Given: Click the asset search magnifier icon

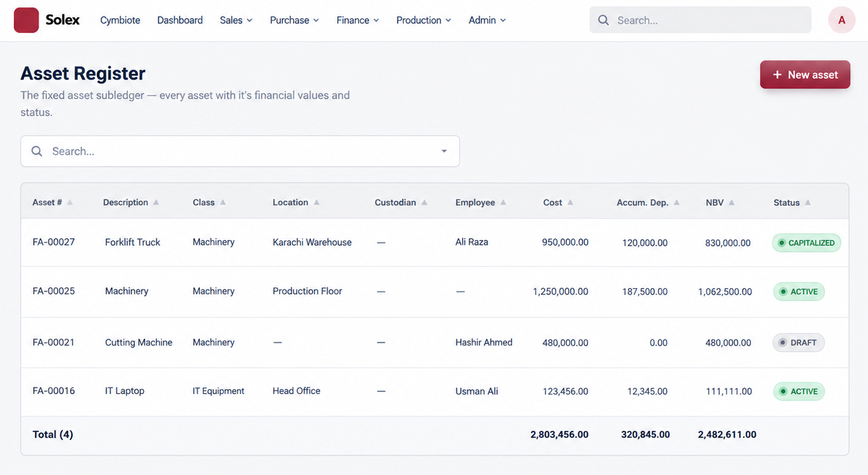Looking at the screenshot, I should [x=37, y=151].
